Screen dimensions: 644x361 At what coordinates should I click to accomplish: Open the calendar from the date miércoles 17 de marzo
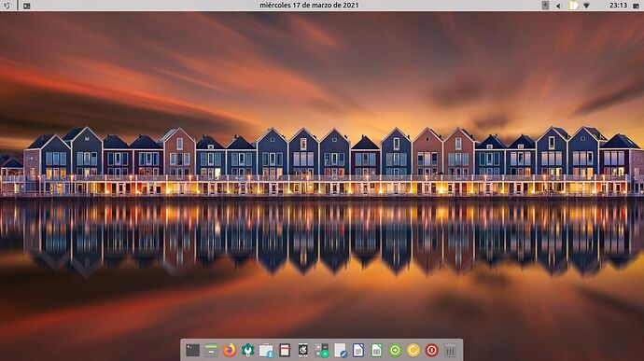[x=309, y=6]
